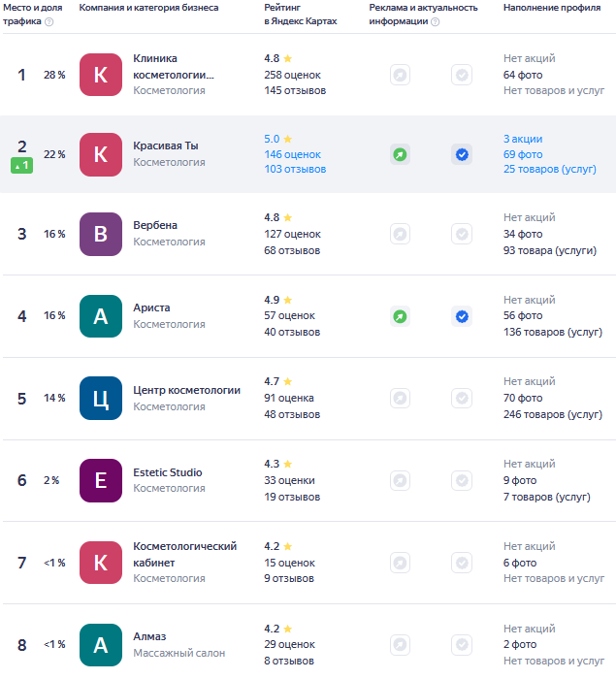Image resolution: width=616 pixels, height=679 pixels.
Task: Open the purple 'E' logo of Estetic Studio
Action: (101, 480)
